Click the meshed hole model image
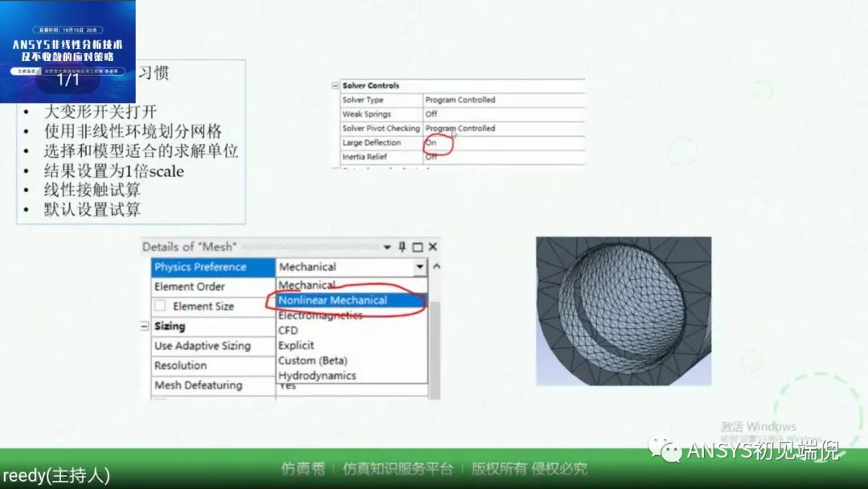 [x=624, y=310]
